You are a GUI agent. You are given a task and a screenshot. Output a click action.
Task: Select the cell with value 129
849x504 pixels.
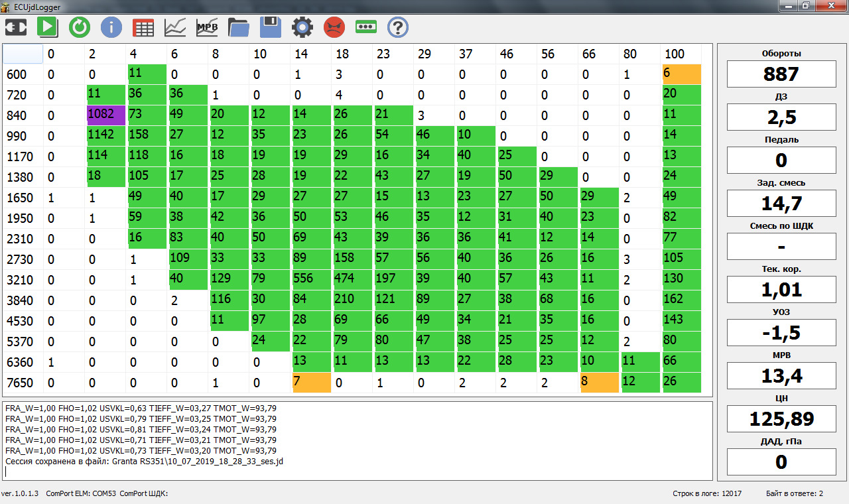[229, 280]
